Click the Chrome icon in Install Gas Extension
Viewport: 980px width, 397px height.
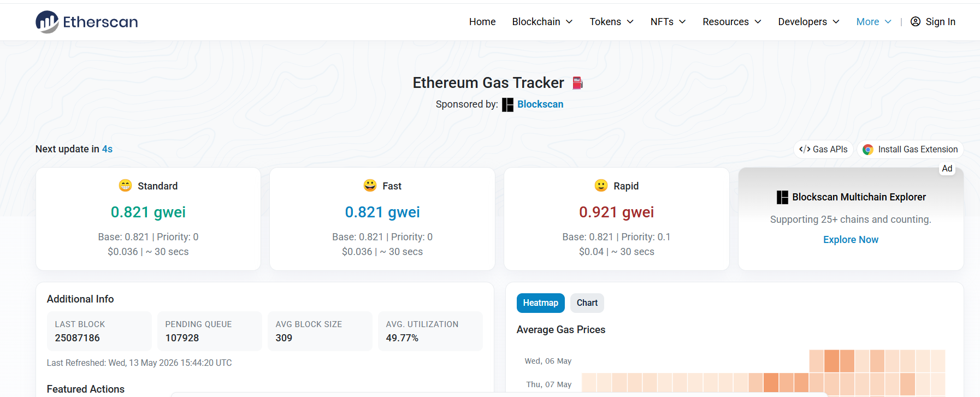(x=867, y=150)
